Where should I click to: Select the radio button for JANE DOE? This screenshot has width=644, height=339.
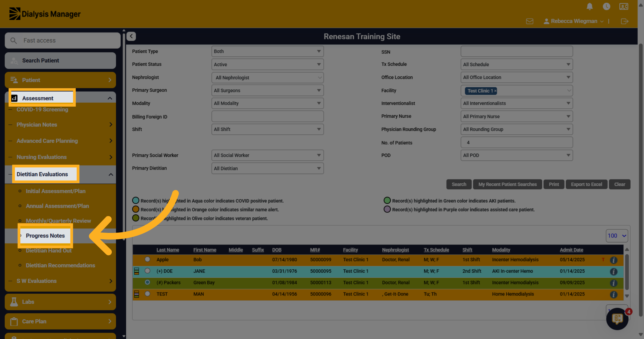pos(147,271)
